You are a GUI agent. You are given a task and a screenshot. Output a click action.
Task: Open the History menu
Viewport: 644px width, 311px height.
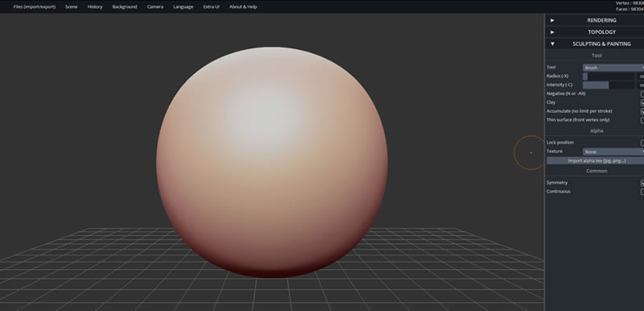point(95,6)
